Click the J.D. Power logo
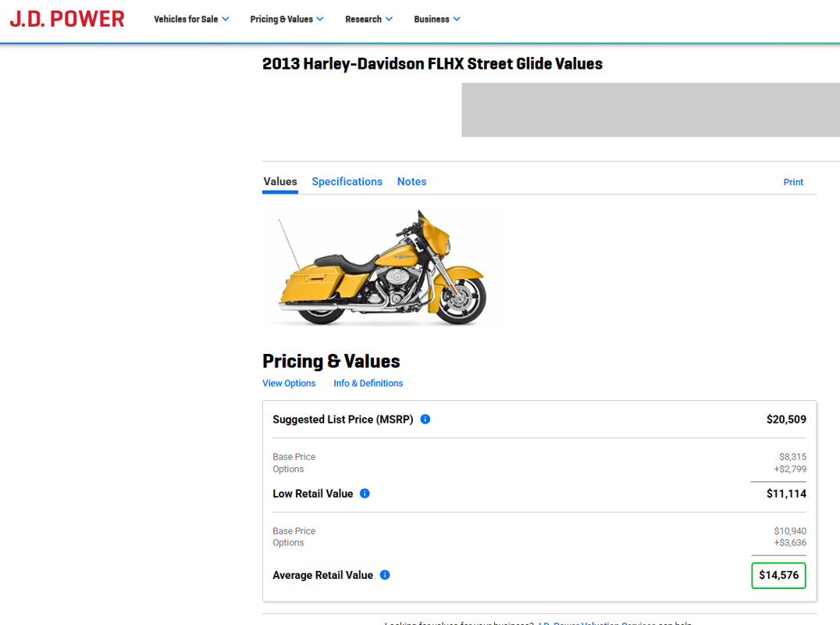 (x=67, y=19)
